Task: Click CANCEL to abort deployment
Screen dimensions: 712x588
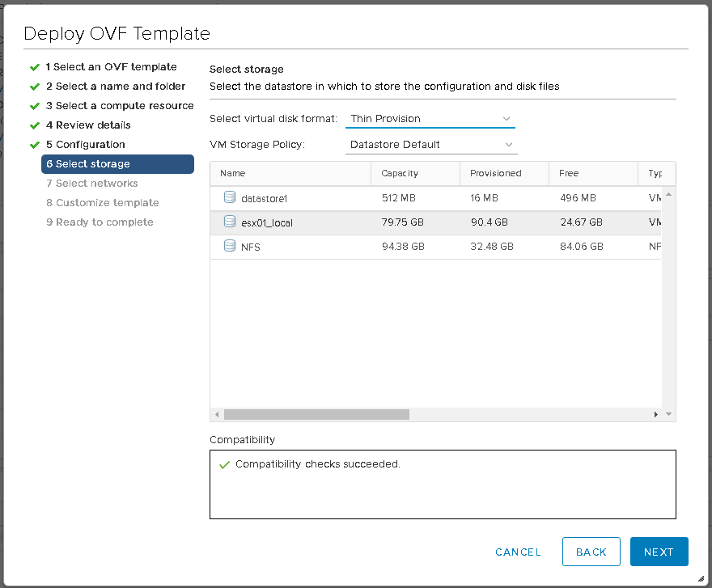Action: tap(518, 552)
